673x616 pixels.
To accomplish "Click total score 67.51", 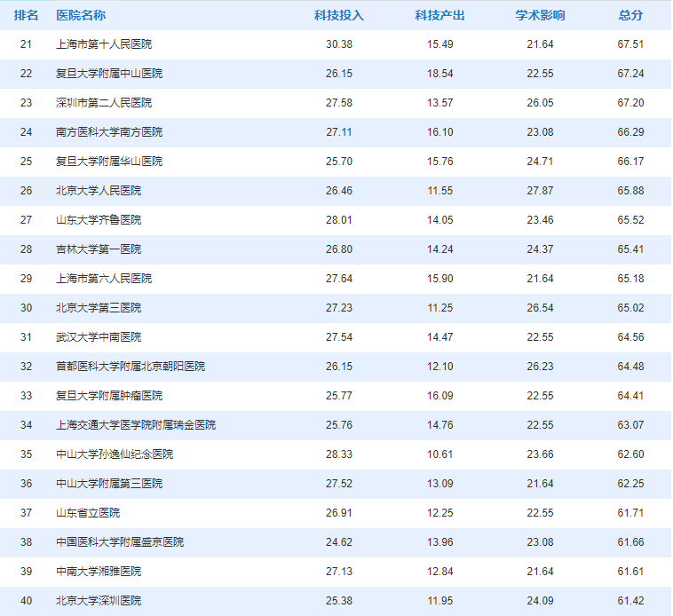I will click(x=631, y=44).
